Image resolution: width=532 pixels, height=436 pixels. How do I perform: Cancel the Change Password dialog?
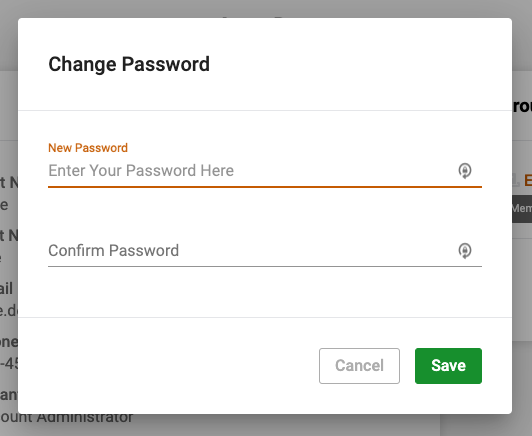pyautogui.click(x=359, y=366)
